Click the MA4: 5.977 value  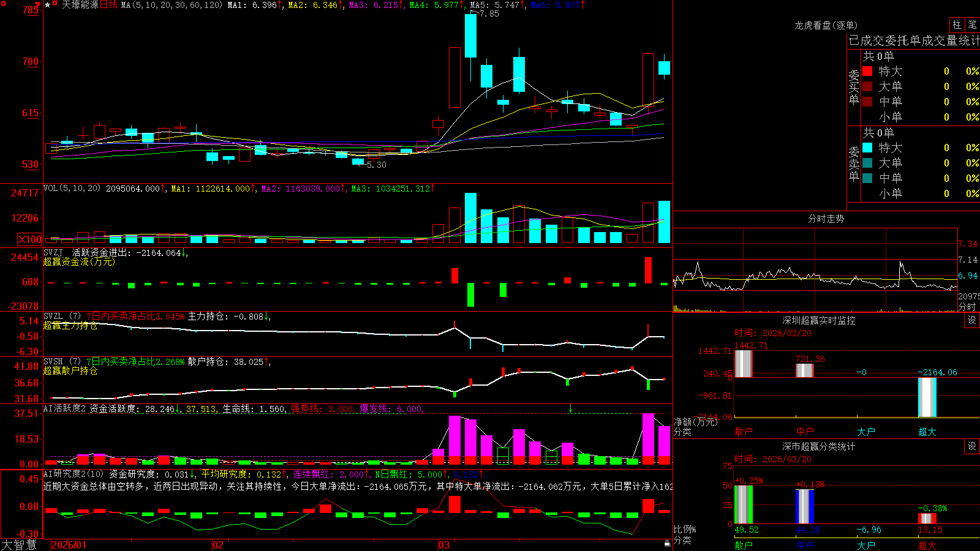(x=437, y=5)
